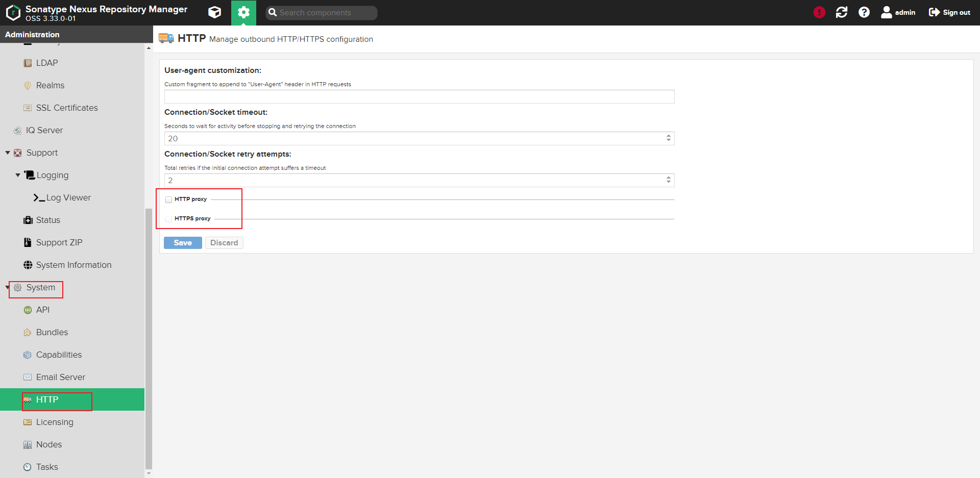Click the Status icon in sidebar
980x478 pixels.
pos(28,220)
